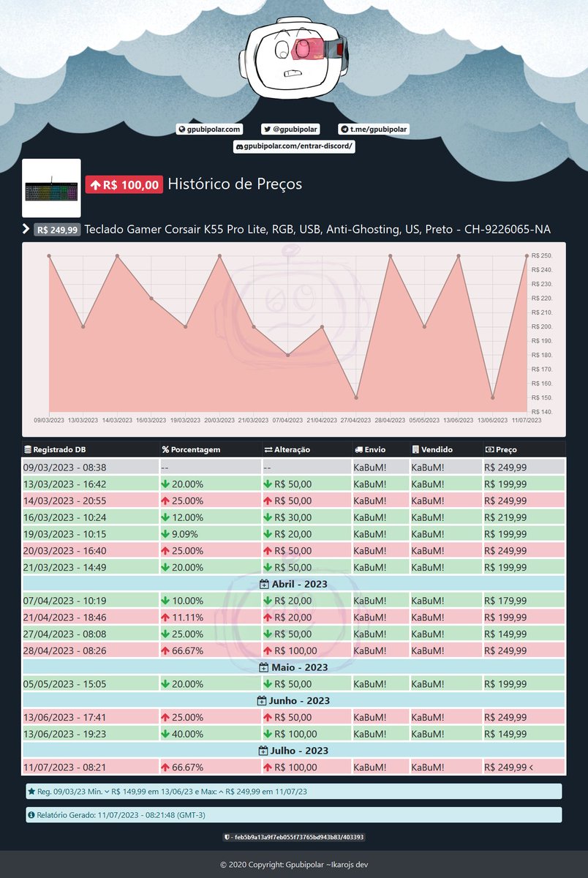Click the 11.11% percentage cell
Screen dimensions: 588x878
pyautogui.click(x=210, y=618)
